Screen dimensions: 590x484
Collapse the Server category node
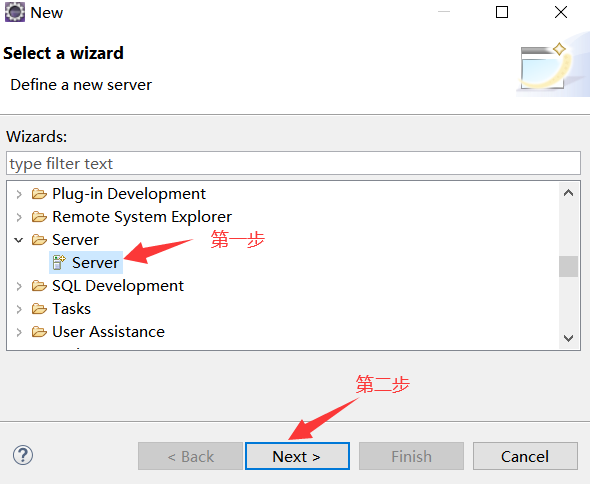18,240
